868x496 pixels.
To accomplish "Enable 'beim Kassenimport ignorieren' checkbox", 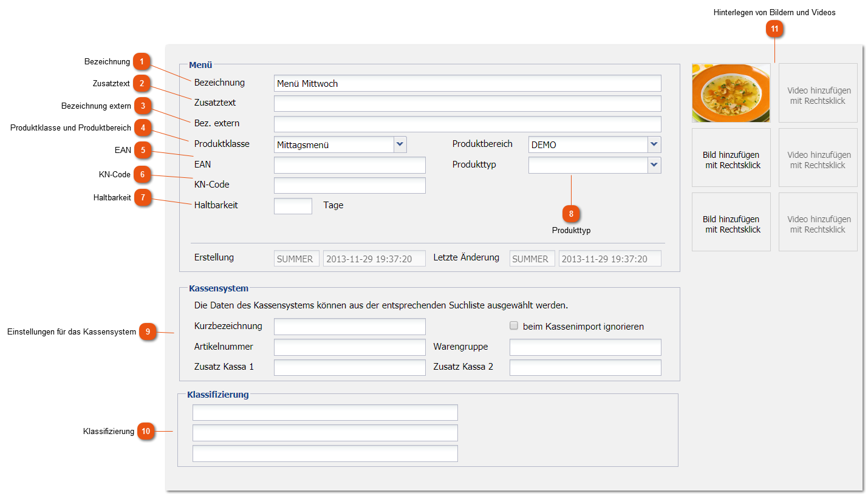I will (x=514, y=326).
